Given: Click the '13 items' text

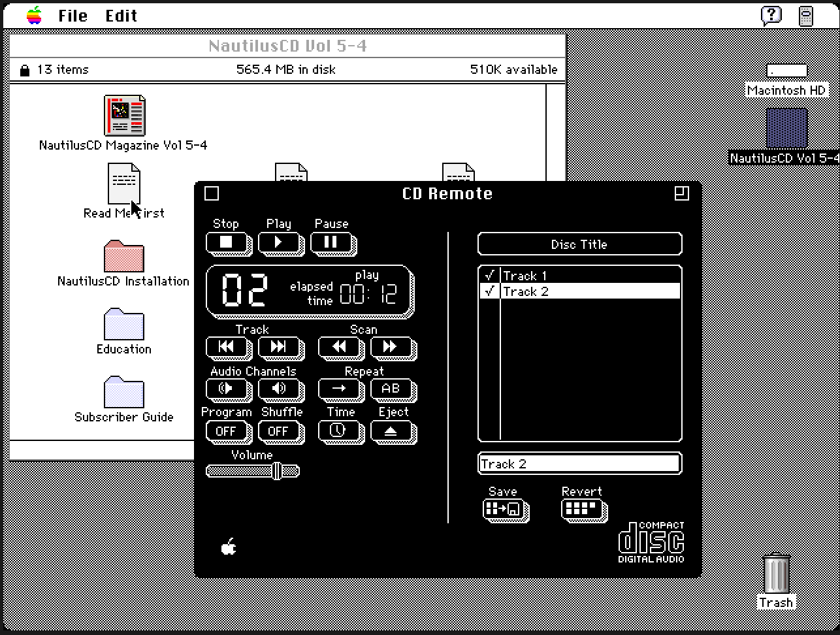Looking at the screenshot, I should click(63, 69).
